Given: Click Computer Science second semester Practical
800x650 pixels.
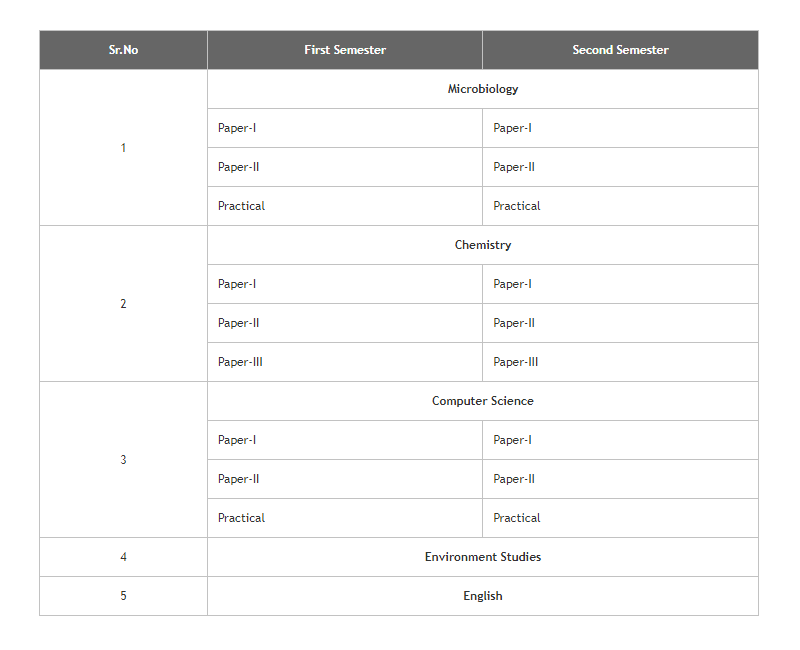Looking at the screenshot, I should click(x=516, y=518).
